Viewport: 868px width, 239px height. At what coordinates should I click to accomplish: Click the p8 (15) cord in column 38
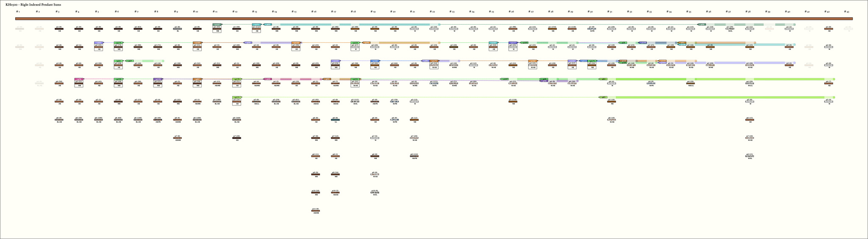[750, 156]
